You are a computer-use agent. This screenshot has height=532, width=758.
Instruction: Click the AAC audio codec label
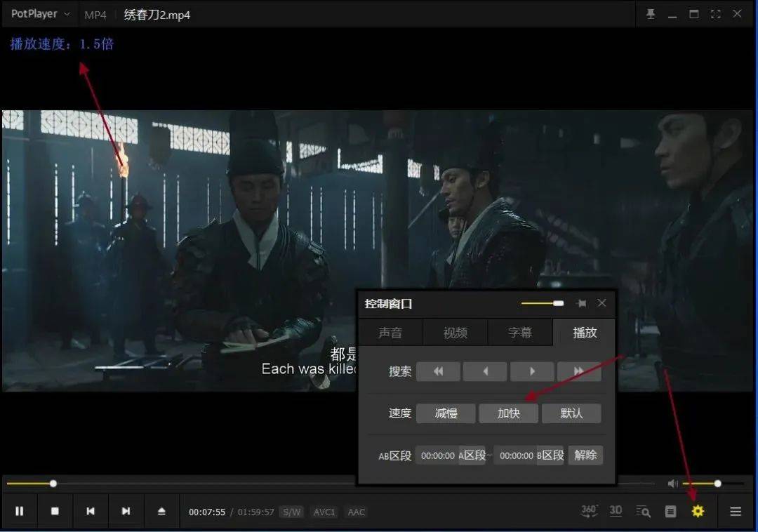[357, 512]
